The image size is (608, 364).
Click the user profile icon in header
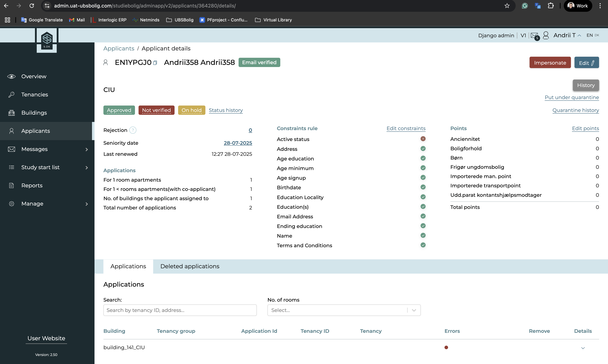546,35
